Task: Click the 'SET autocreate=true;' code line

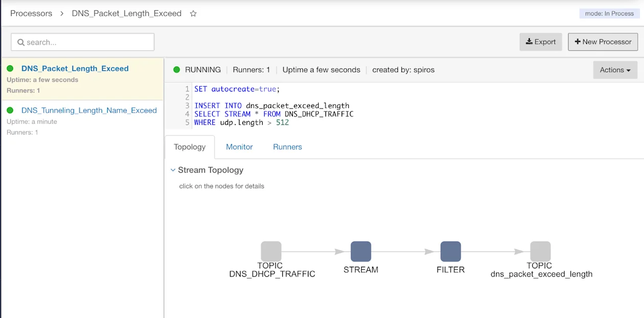Action: (x=237, y=89)
